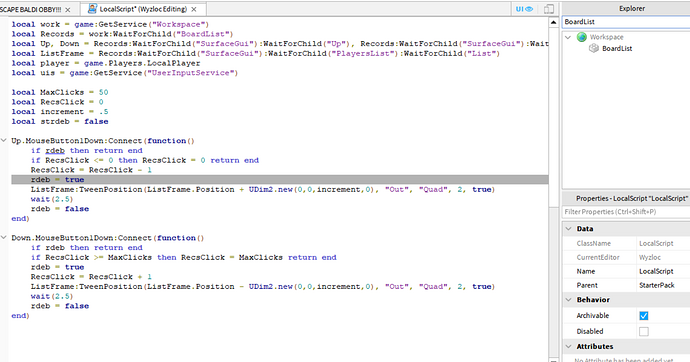Collapse the Attributes section
The width and height of the screenshot is (690, 362).
click(569, 347)
